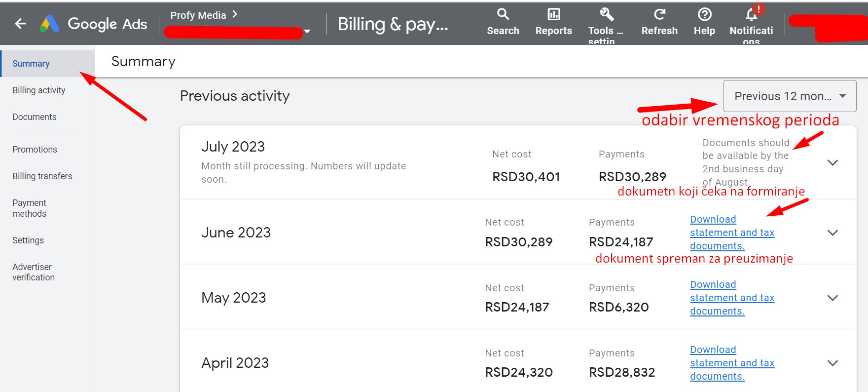Download May 2023 statement and tax documents

731,298
